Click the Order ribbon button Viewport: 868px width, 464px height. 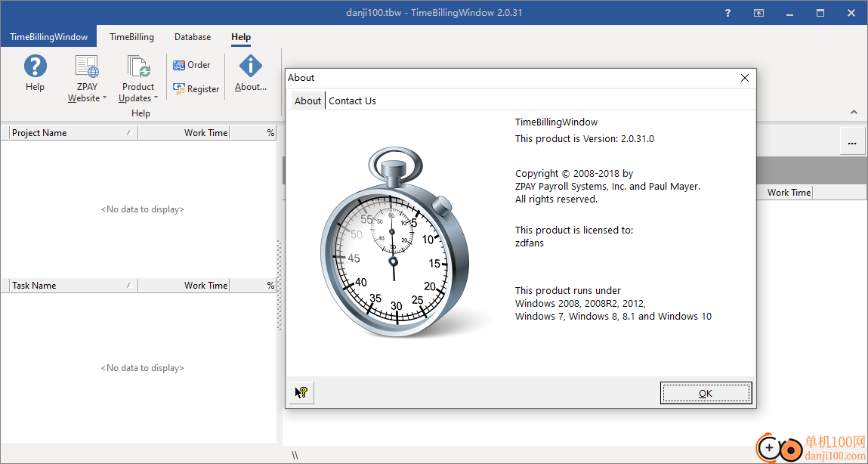pos(192,65)
